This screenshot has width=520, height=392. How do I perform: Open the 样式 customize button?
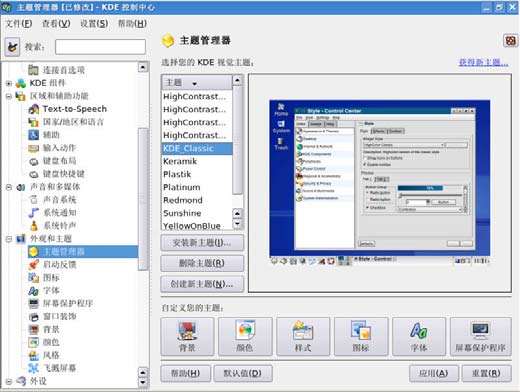point(303,336)
